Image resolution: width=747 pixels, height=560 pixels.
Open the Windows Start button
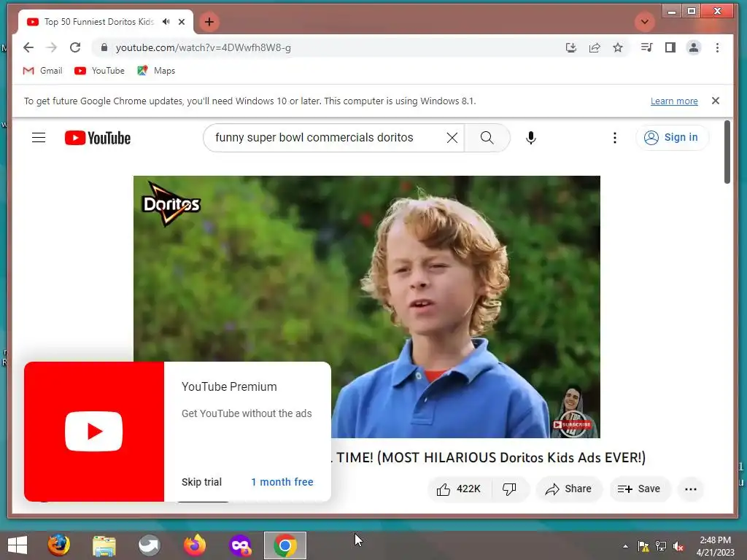click(18, 545)
